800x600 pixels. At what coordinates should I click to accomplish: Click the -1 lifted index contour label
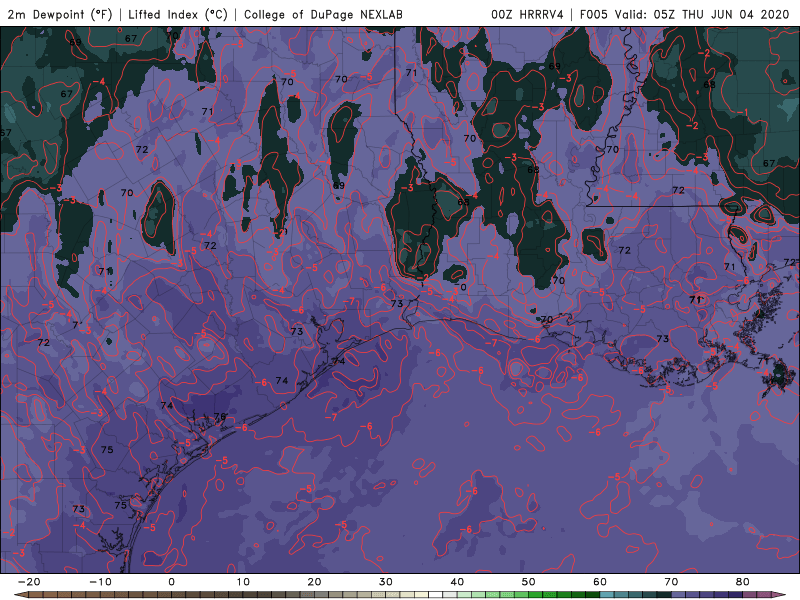pos(743,112)
